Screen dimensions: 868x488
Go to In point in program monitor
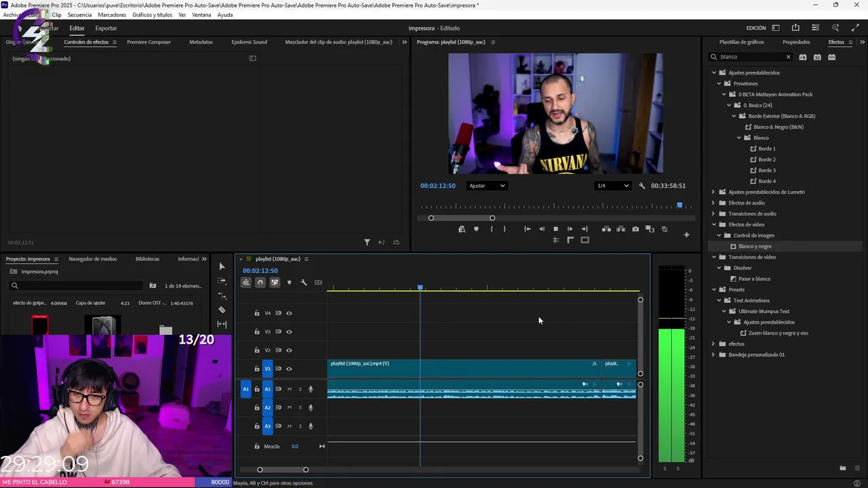tap(528, 229)
